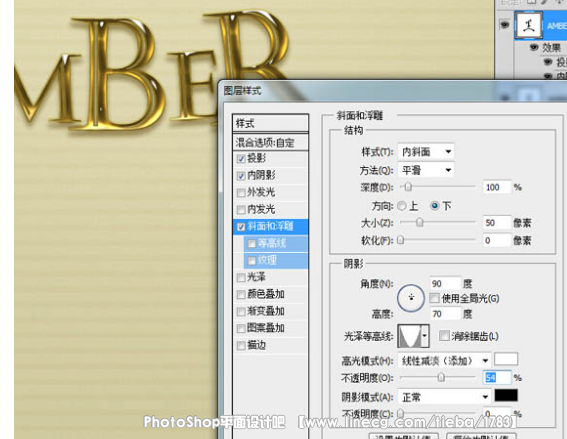Viewport: 567px width, 439px height.
Task: Open the 投影 drop shadow settings row
Action: (270, 159)
